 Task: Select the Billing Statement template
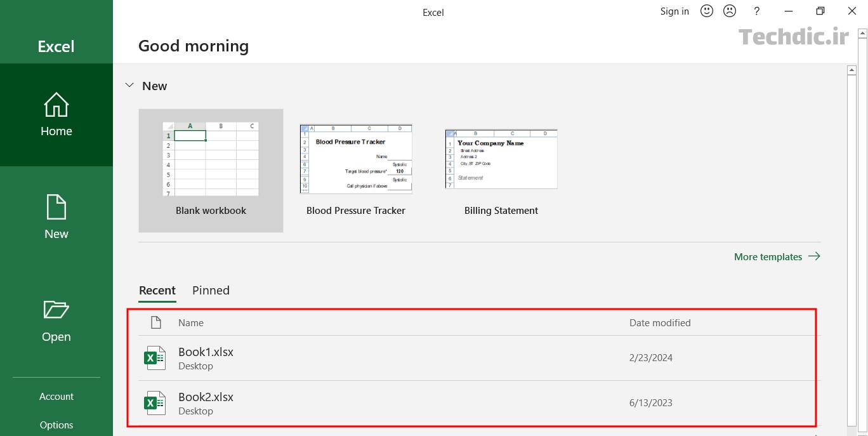point(501,170)
